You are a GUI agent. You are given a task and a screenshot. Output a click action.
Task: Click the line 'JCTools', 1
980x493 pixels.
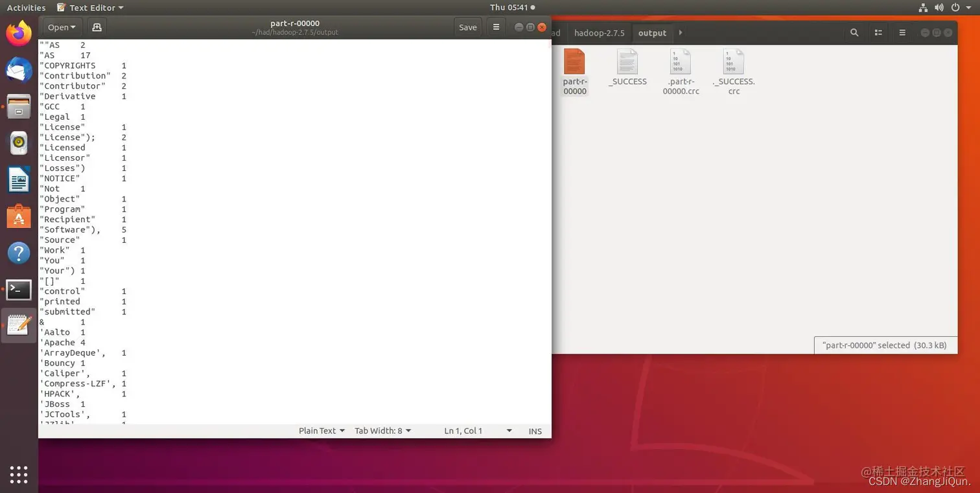[x=83, y=415]
